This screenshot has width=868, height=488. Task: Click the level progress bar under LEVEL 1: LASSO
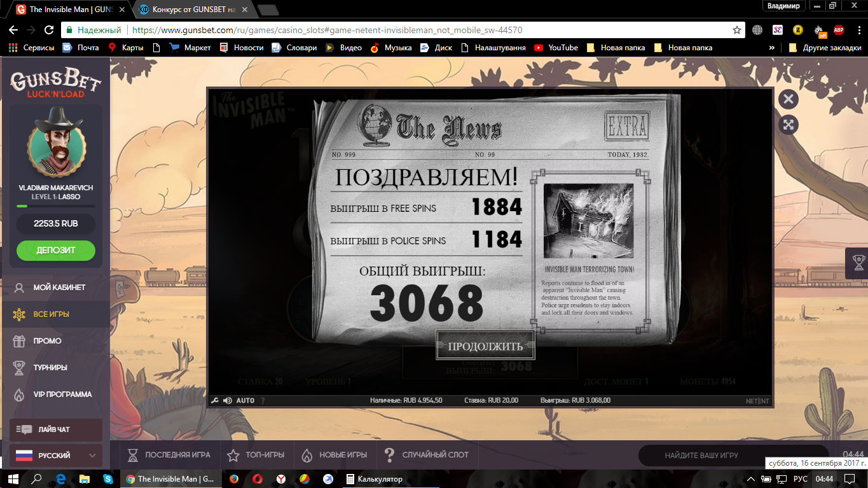coord(56,206)
